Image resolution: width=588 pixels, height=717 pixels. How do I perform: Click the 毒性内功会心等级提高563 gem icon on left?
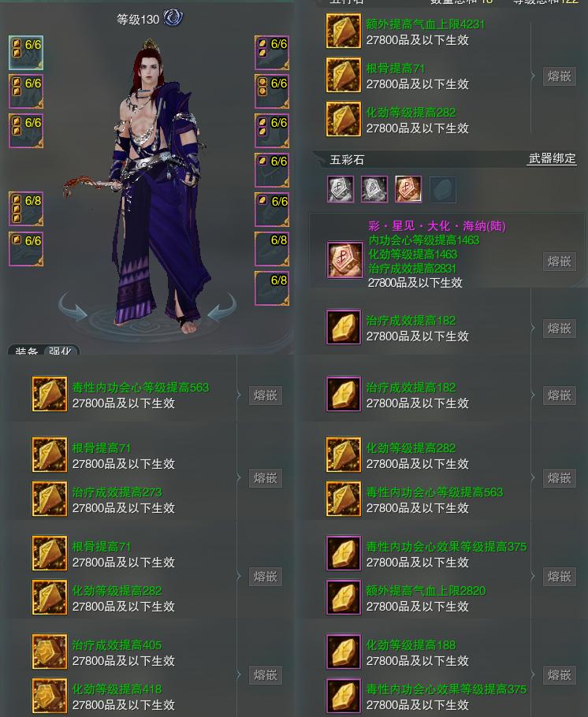(x=50, y=394)
